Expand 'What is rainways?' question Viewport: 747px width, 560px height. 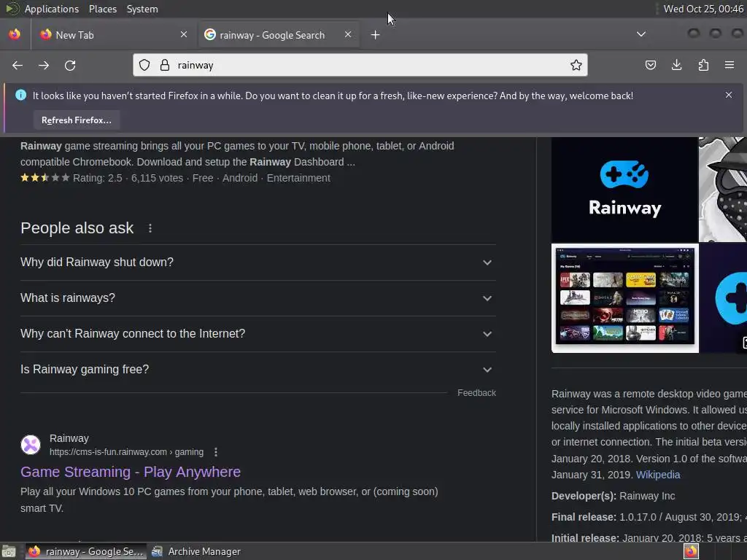pyautogui.click(x=258, y=298)
